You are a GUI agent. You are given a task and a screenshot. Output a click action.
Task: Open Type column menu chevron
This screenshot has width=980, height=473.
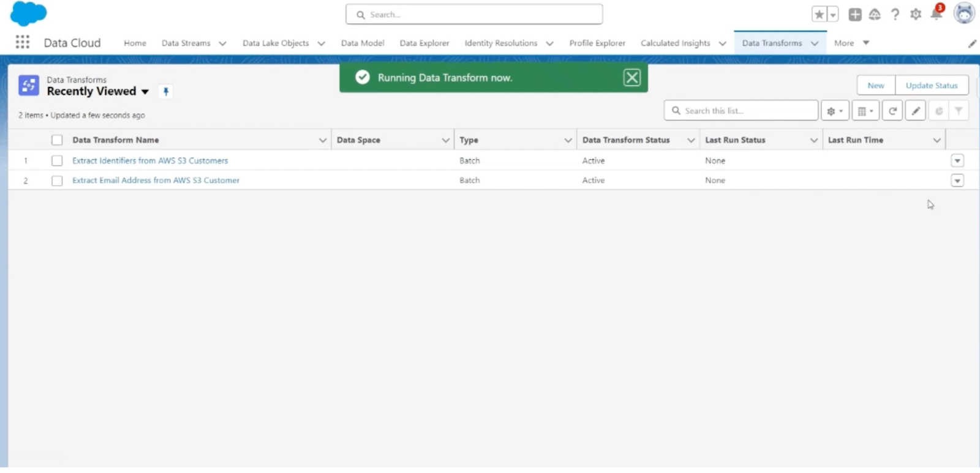click(x=568, y=140)
